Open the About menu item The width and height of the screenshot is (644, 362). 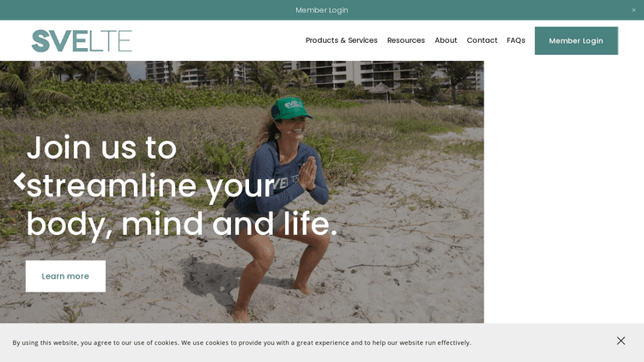coord(446,40)
